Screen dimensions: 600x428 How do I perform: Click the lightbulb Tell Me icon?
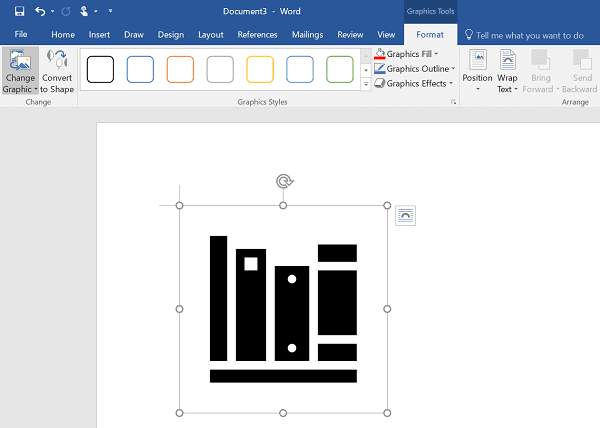pos(469,35)
